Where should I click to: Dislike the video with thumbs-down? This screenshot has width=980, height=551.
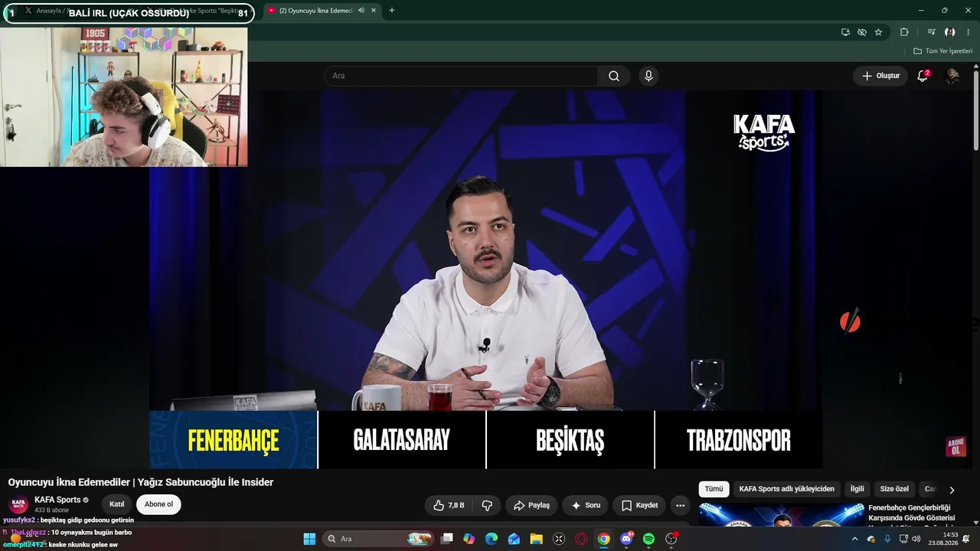(487, 505)
